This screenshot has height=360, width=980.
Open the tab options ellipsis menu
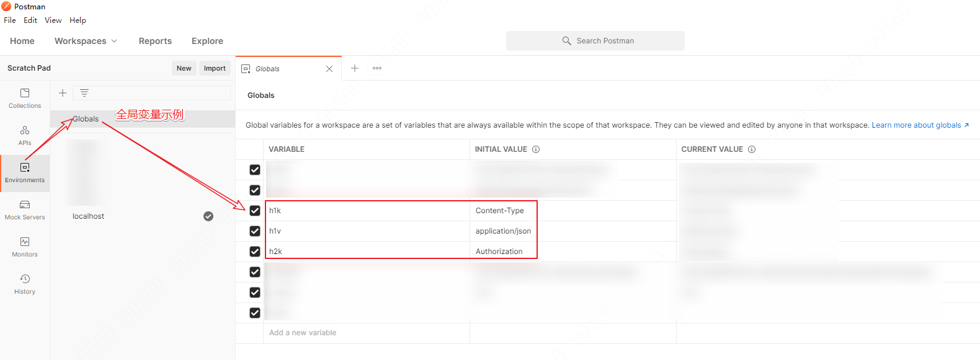[x=377, y=68]
